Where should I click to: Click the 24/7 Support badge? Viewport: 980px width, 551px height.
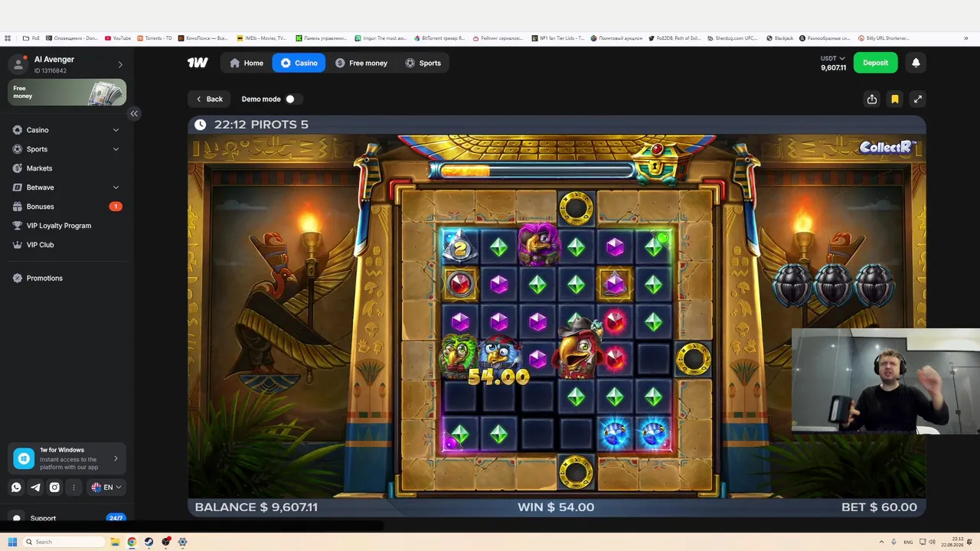[116, 518]
